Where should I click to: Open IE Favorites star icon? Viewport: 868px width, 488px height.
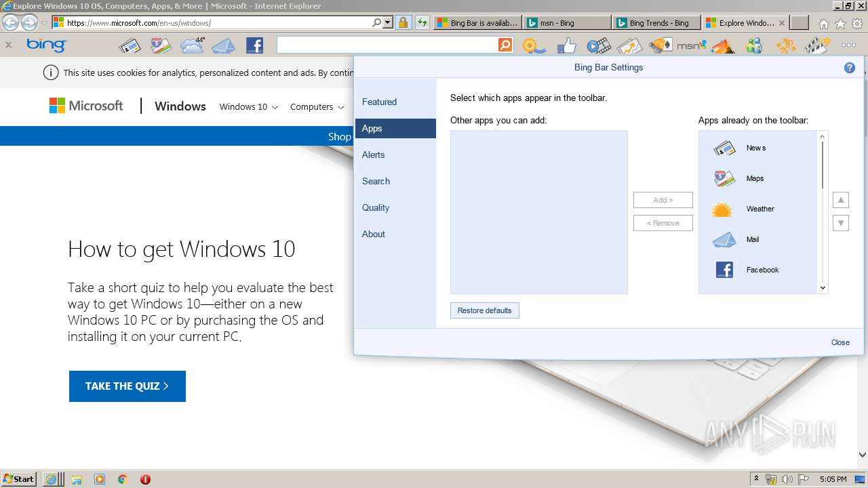tap(840, 23)
